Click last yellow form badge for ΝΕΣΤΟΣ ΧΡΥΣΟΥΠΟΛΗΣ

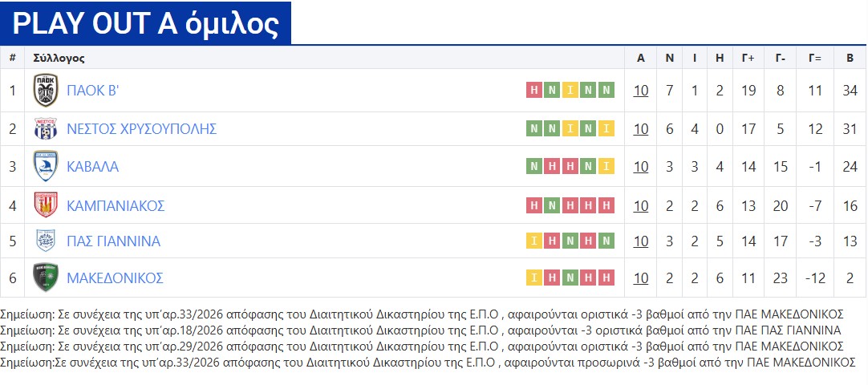tap(606, 129)
